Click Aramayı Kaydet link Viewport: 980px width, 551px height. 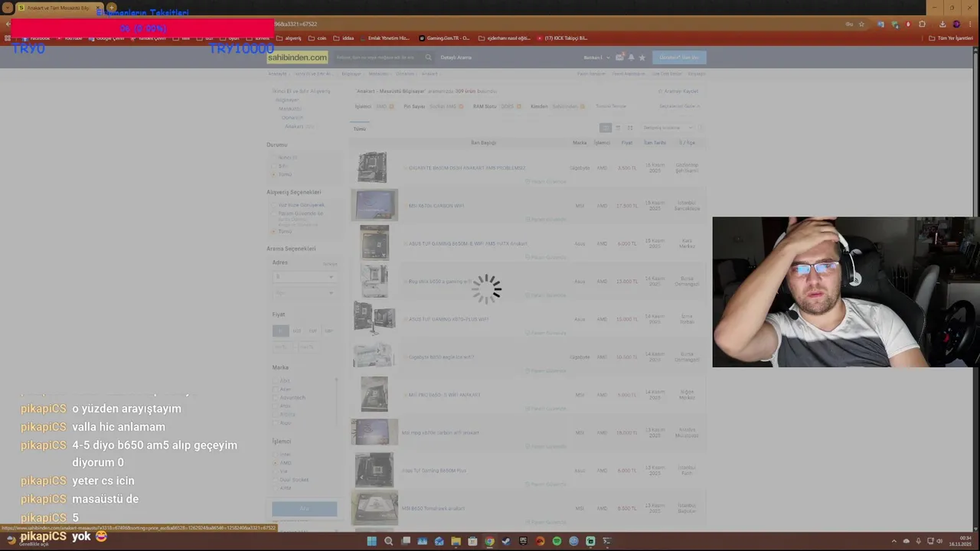pos(678,91)
